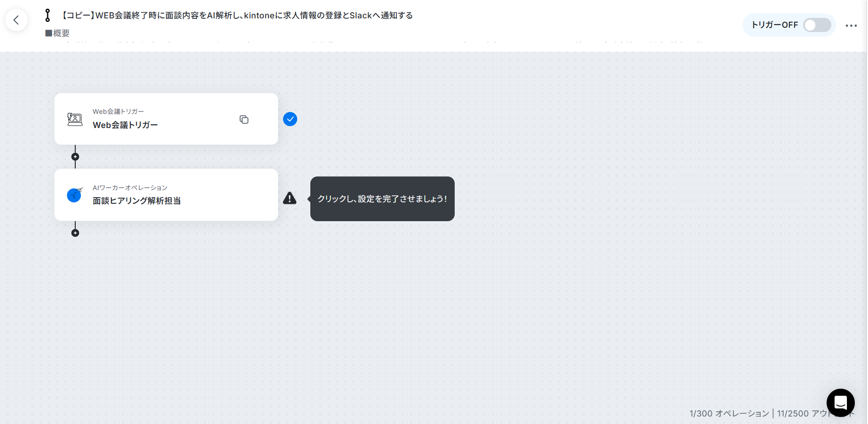Click the 1/300 オペレーション counter

[729, 414]
